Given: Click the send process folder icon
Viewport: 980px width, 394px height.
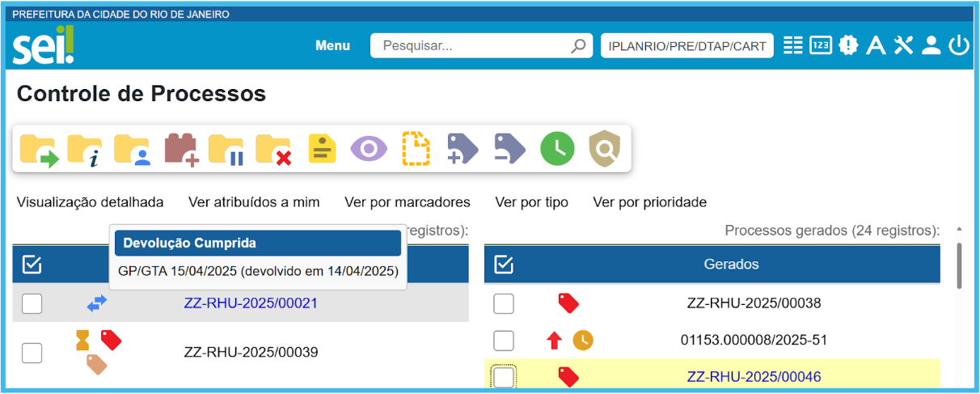Looking at the screenshot, I should click(39, 149).
